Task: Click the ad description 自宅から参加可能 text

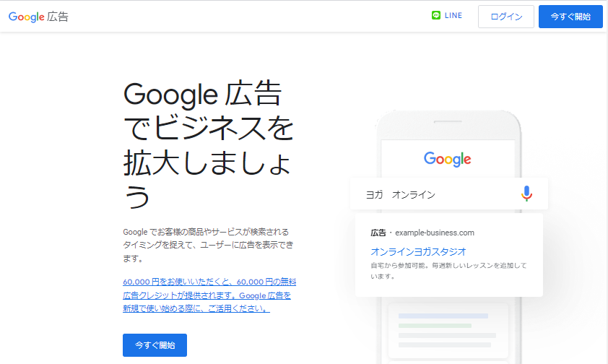Action: click(x=448, y=271)
